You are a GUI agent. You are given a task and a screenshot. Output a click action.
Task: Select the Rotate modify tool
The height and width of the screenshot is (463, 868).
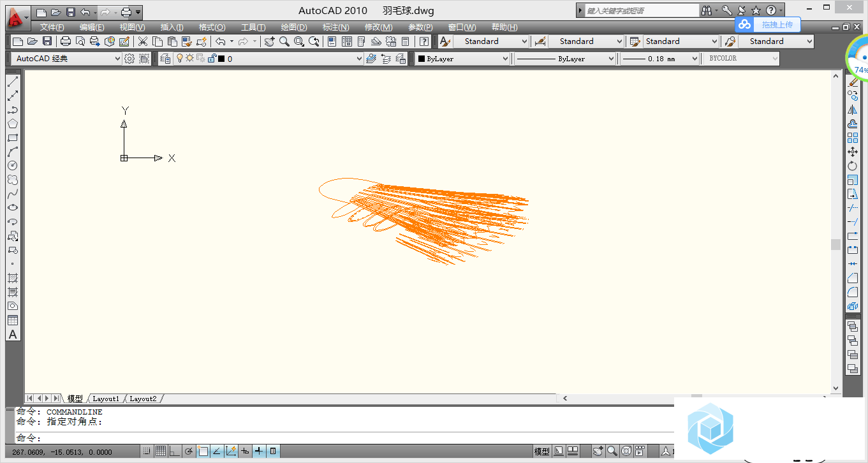click(853, 166)
